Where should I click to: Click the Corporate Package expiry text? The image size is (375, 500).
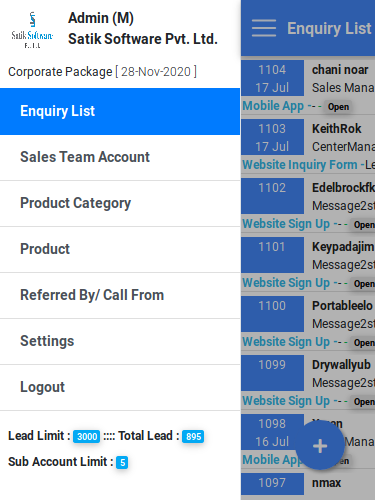102,72
